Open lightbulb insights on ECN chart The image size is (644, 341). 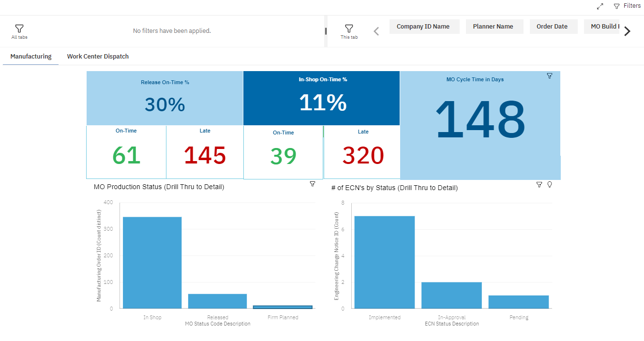tap(550, 184)
